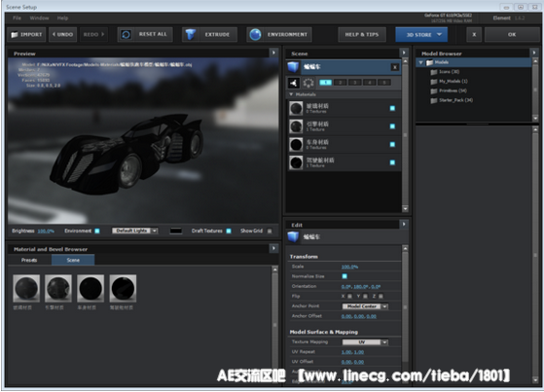Enable the Flip Y checkbox
The image size is (544, 392).
point(365,297)
